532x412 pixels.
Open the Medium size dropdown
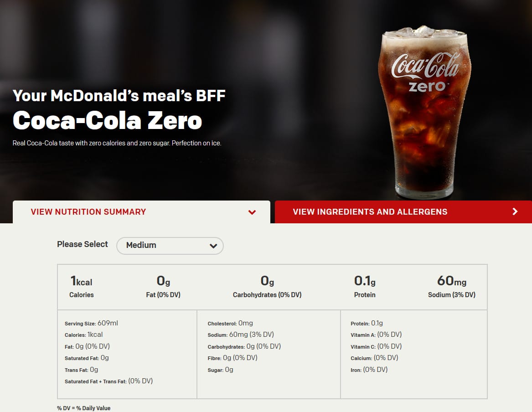click(x=170, y=245)
